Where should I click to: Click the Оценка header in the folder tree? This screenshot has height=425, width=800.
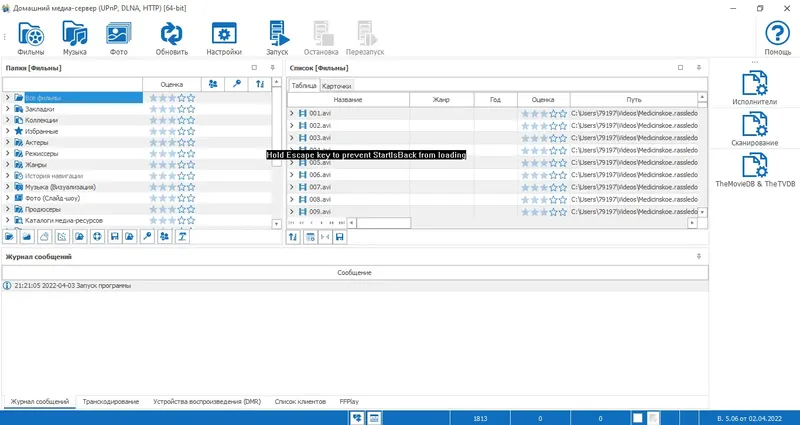click(x=171, y=84)
